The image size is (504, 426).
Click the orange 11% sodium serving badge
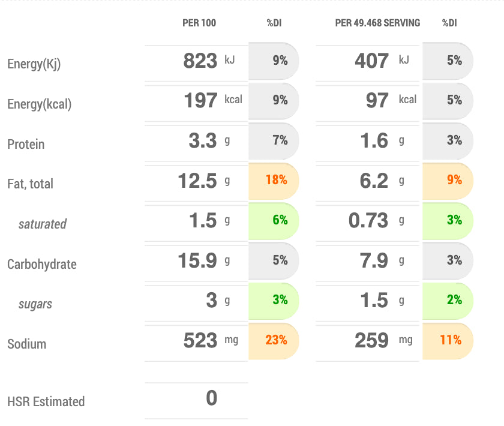pyautogui.click(x=450, y=340)
